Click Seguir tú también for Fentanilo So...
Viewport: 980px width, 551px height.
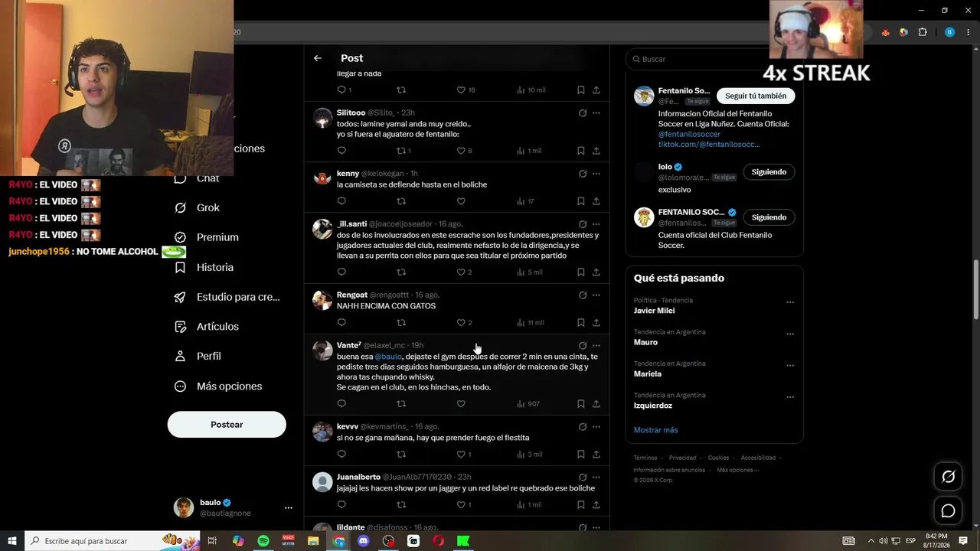coord(756,96)
